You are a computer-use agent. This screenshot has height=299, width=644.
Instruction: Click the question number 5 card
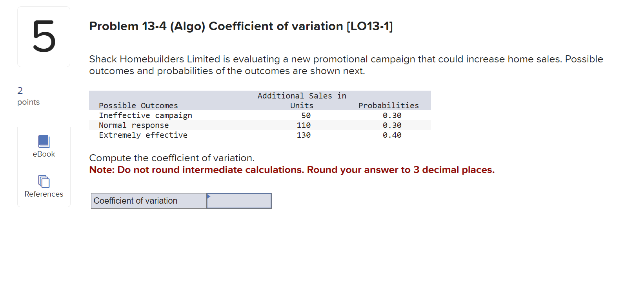(x=44, y=36)
